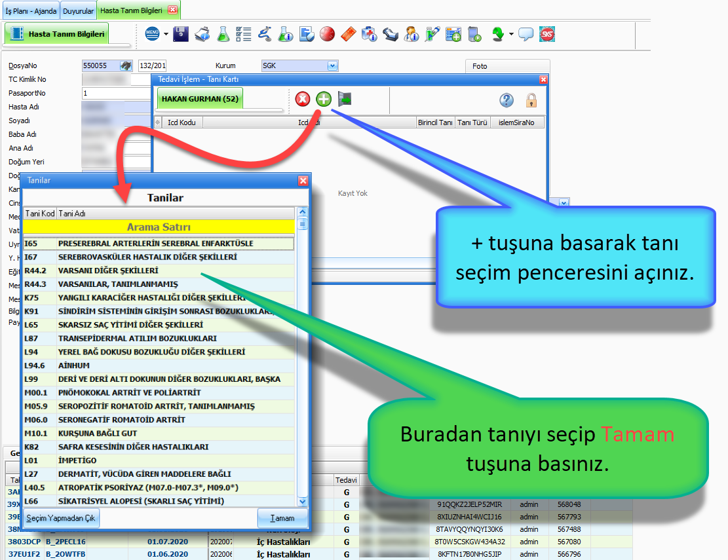Click the red round pill icon

(328, 34)
